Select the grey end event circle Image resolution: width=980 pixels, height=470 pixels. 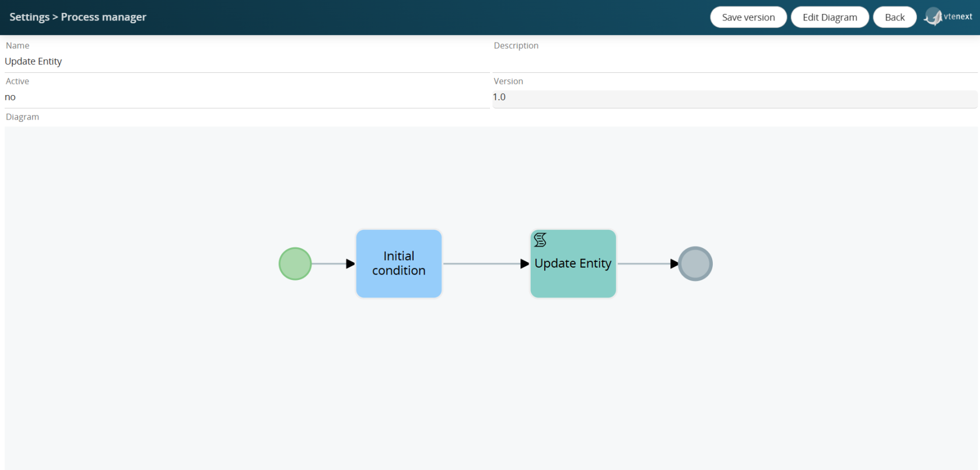[x=695, y=264]
